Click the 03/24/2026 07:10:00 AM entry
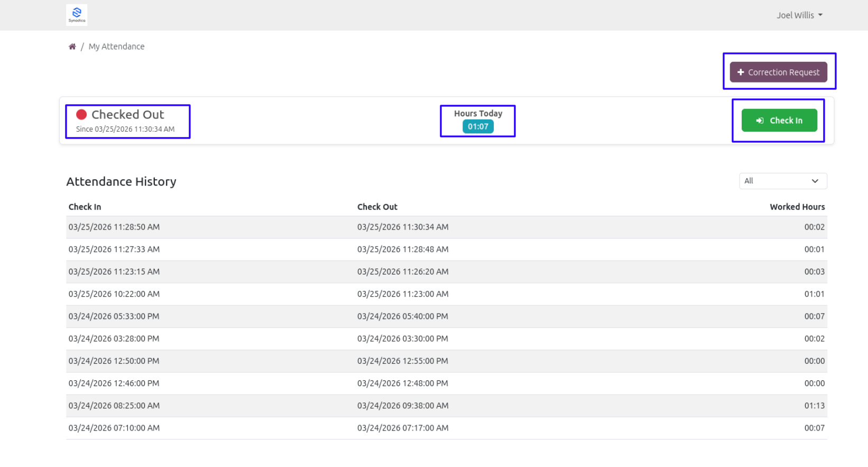 click(x=114, y=428)
